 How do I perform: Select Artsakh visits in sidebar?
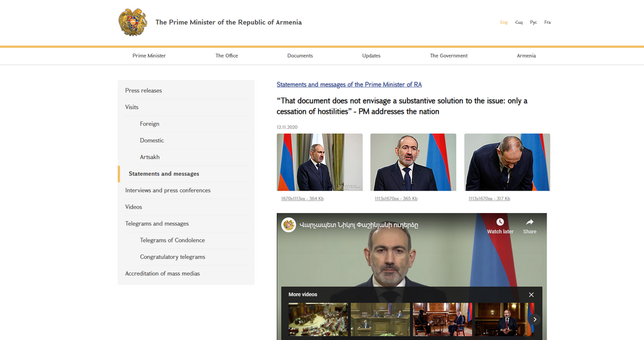pos(150,157)
